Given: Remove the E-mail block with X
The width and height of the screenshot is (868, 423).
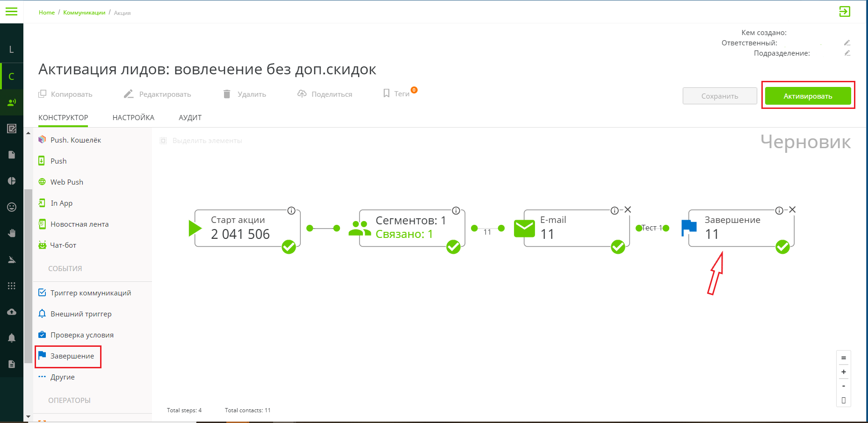Looking at the screenshot, I should click(628, 210).
